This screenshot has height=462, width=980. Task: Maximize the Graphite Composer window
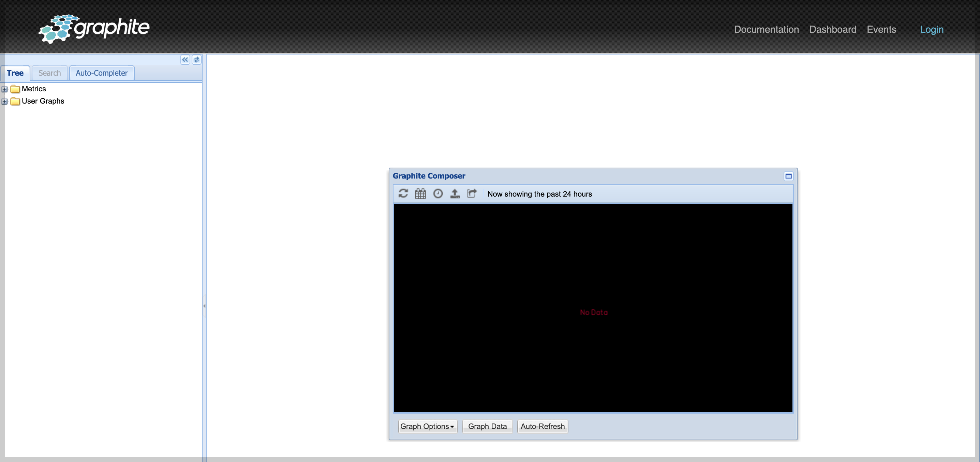click(788, 176)
